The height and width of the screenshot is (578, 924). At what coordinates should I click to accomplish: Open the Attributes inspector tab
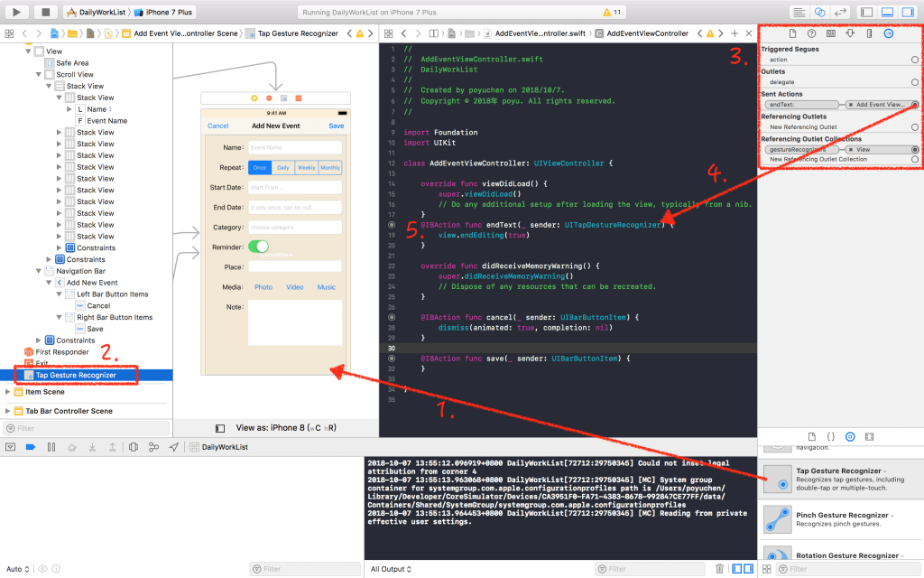pos(850,33)
